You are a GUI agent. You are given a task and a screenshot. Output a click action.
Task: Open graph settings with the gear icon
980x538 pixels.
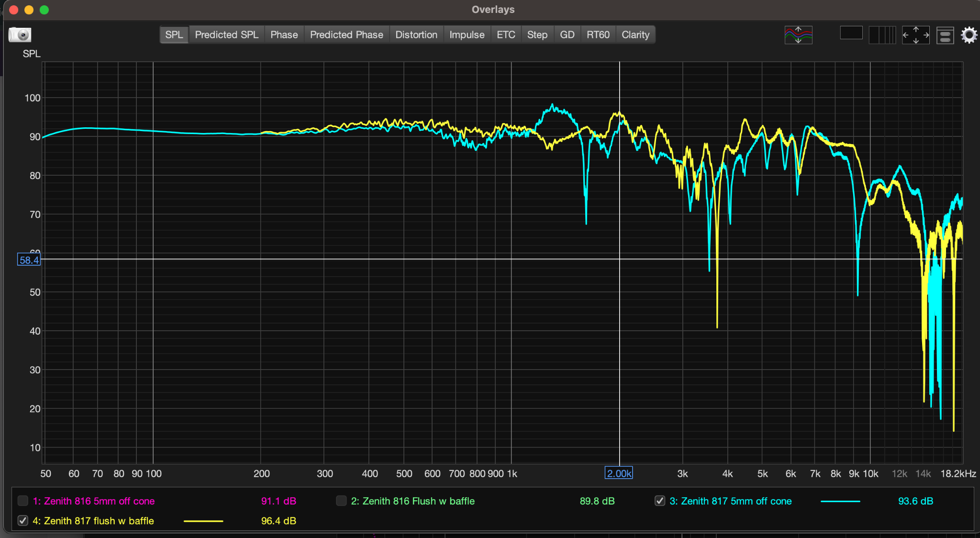point(969,35)
